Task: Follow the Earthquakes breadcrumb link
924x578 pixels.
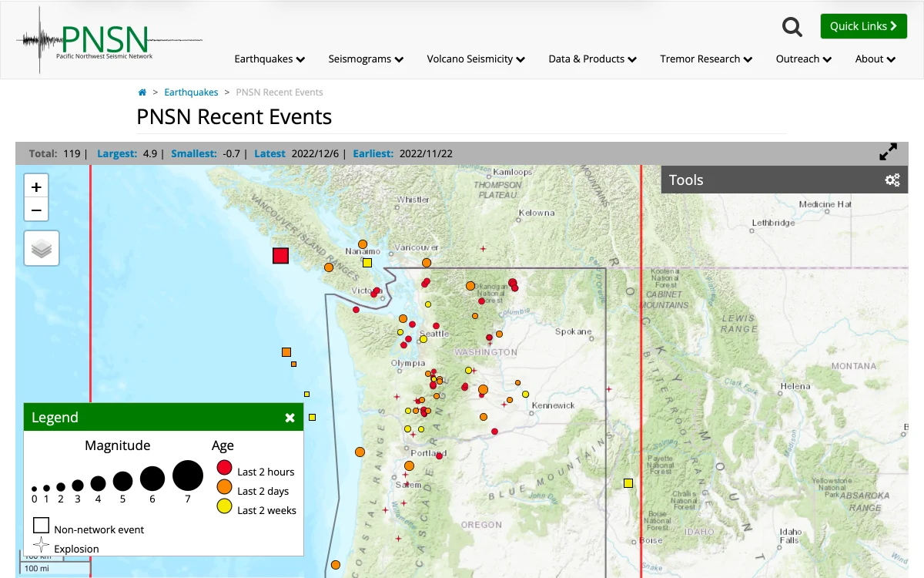Action: (x=191, y=92)
